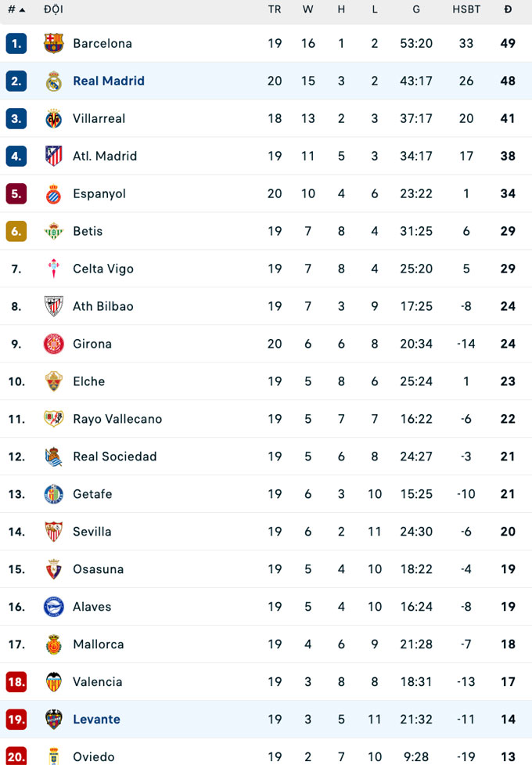Click the Valencia bat crest
Image resolution: width=532 pixels, height=765 pixels.
pyautogui.click(x=53, y=682)
